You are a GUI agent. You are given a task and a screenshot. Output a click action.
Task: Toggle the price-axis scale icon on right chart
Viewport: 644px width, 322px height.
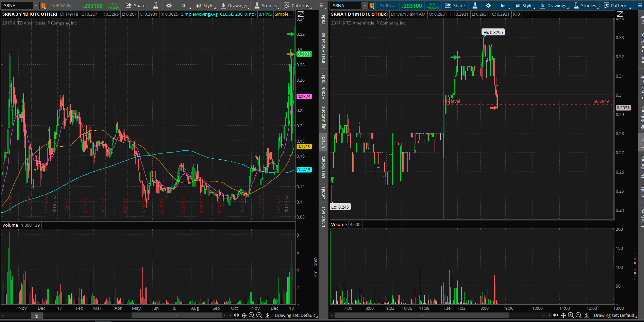coord(620,14)
